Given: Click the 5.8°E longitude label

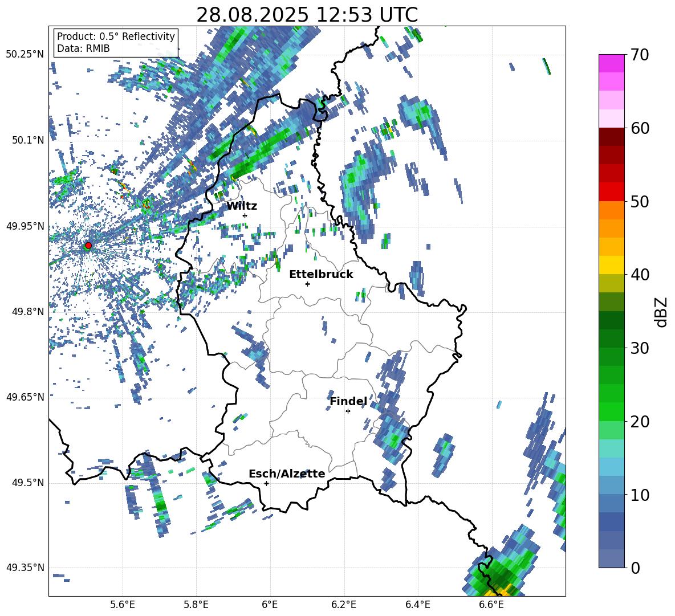Looking at the screenshot, I should [196, 605].
